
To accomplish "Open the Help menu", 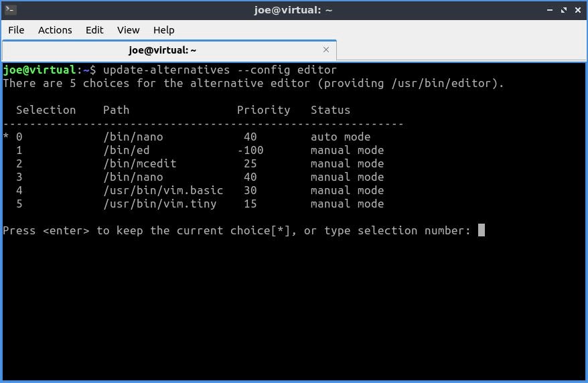I will coord(163,30).
